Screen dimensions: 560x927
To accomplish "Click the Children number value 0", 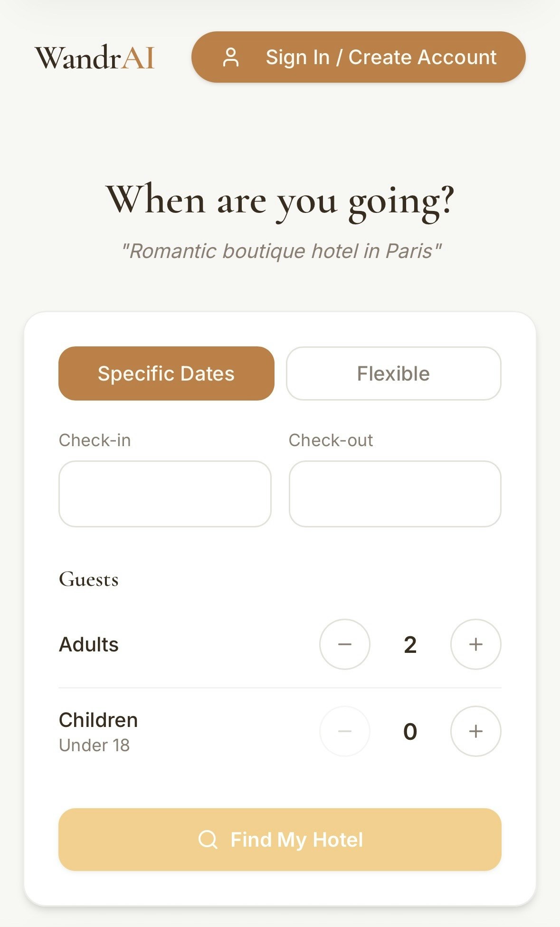I will click(410, 732).
